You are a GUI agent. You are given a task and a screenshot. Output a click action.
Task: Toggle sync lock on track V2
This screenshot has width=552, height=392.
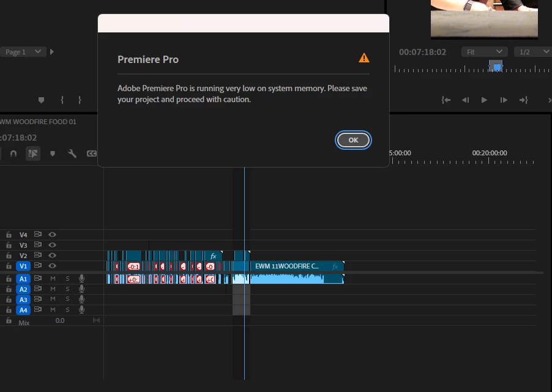[x=38, y=255]
